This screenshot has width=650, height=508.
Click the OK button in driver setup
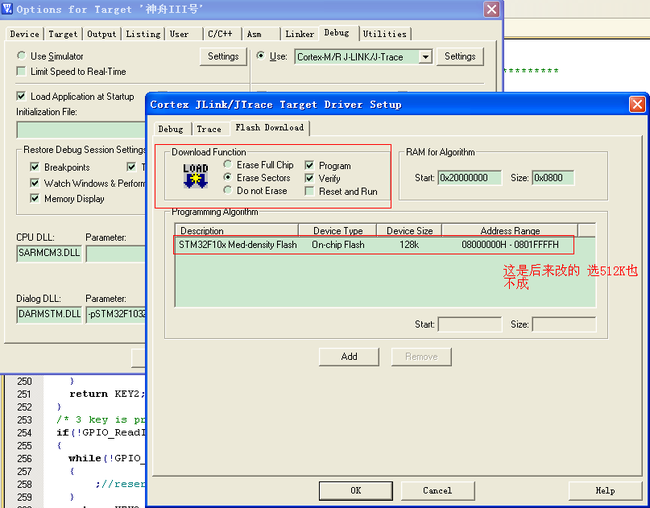[356, 491]
